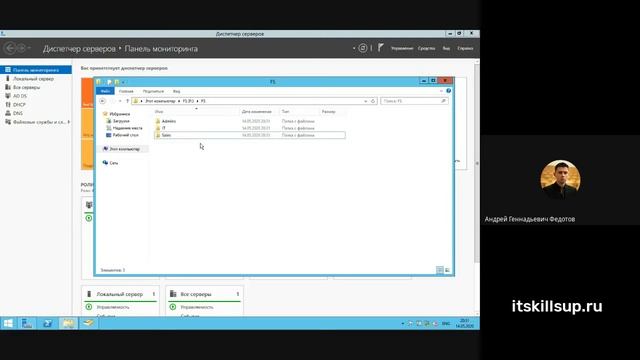Open Локальный сервер dashboard tile
Viewport: 640px width, 360px height.
pyautogui.click(x=120, y=294)
